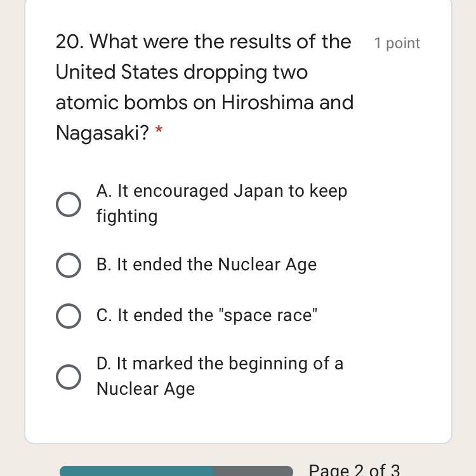Click "It ended the Nuclear Age" answer text
476x476 pixels.
[206, 265]
